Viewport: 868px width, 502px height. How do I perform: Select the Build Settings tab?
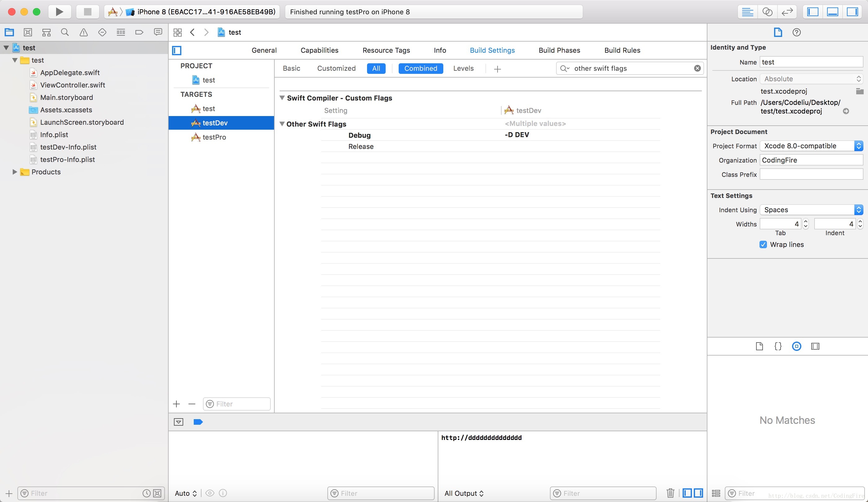492,50
